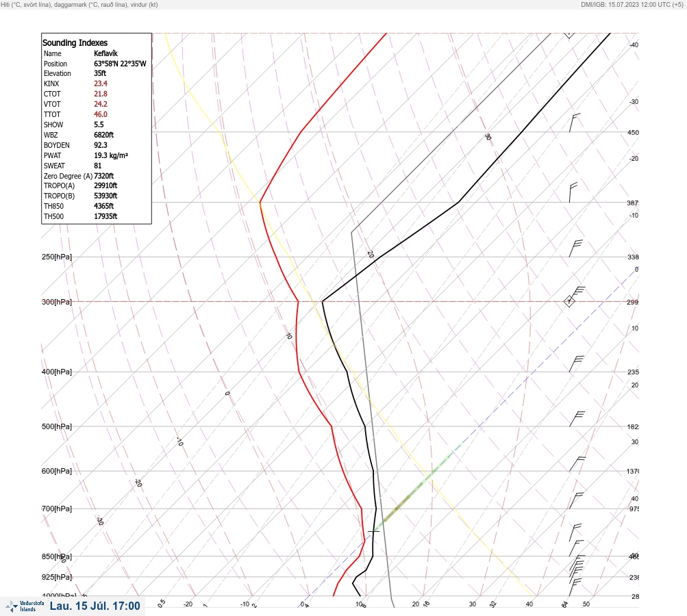The image size is (687, 616).
Task: Select the wind barb at the 400 hPa level
Action: 577,364
